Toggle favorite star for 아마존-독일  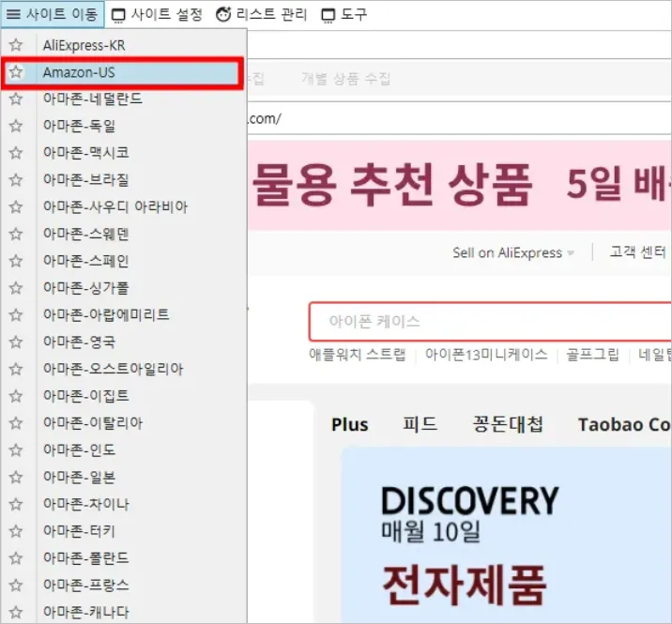[16, 126]
